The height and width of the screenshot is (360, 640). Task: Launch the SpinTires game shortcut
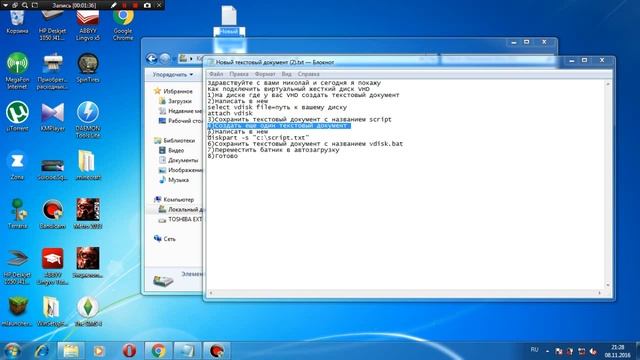click(x=88, y=68)
